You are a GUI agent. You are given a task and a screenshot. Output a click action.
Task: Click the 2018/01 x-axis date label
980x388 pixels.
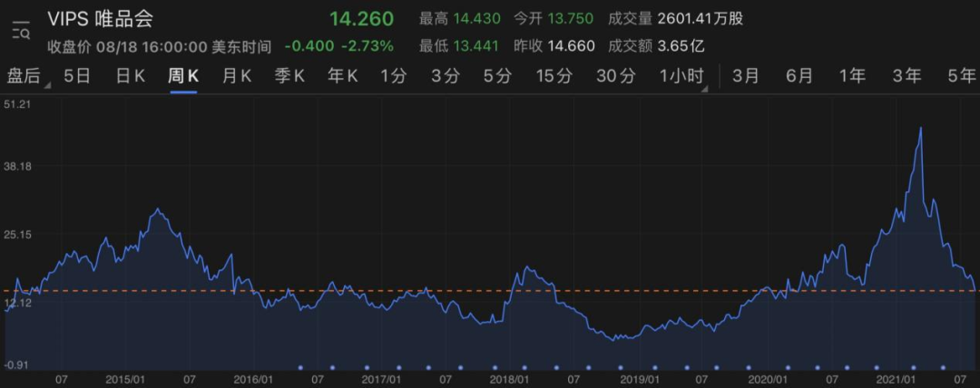point(510,379)
